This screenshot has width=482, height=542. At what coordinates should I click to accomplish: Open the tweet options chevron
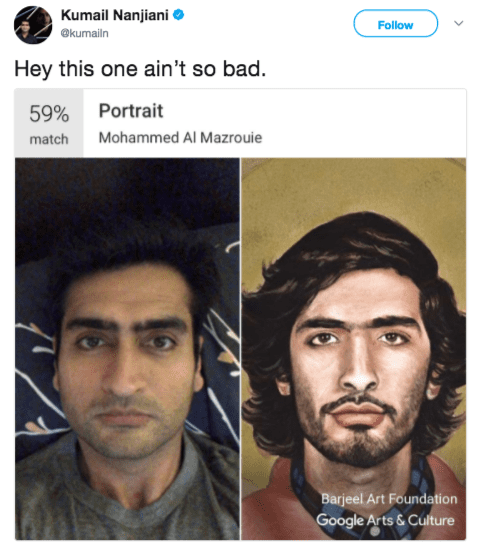tap(458, 23)
